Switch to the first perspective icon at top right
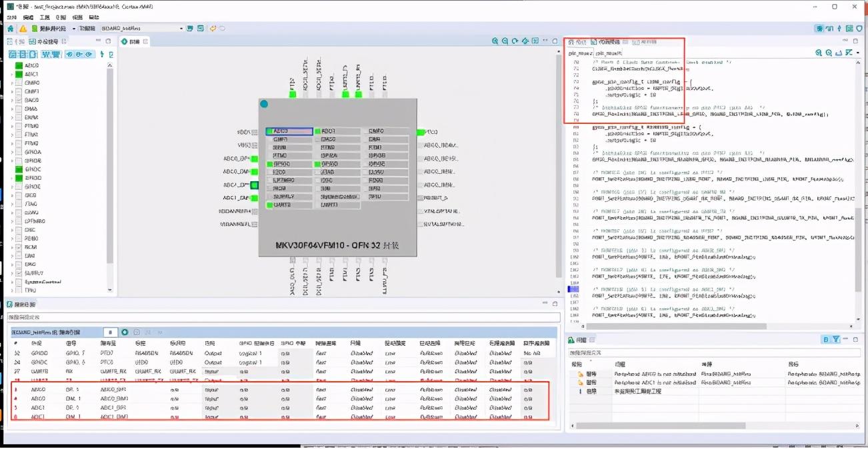The height and width of the screenshot is (449, 868). click(819, 29)
